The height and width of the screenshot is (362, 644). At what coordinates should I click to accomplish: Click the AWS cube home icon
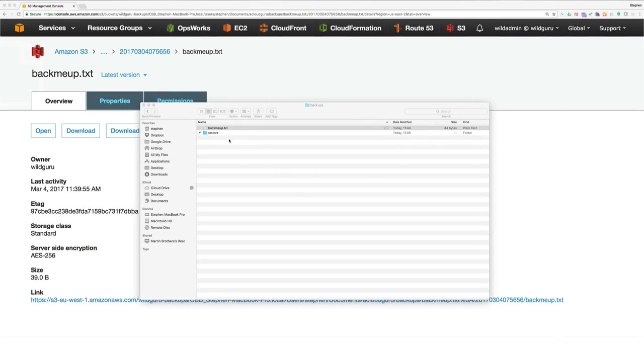pyautogui.click(x=19, y=28)
